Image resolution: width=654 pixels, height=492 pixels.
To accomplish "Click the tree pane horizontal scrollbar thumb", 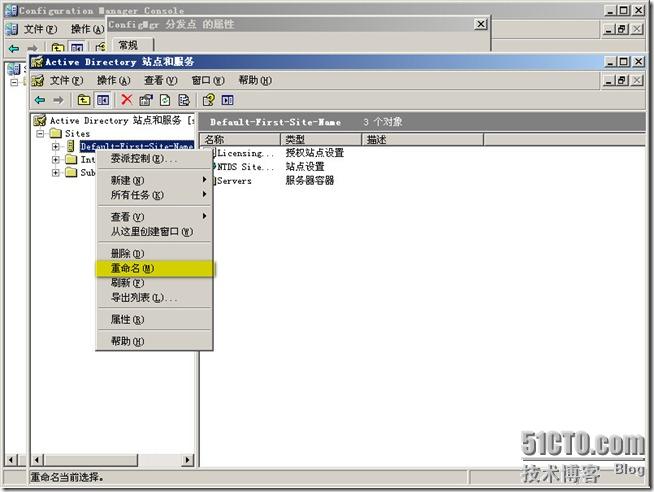I will (x=91, y=460).
